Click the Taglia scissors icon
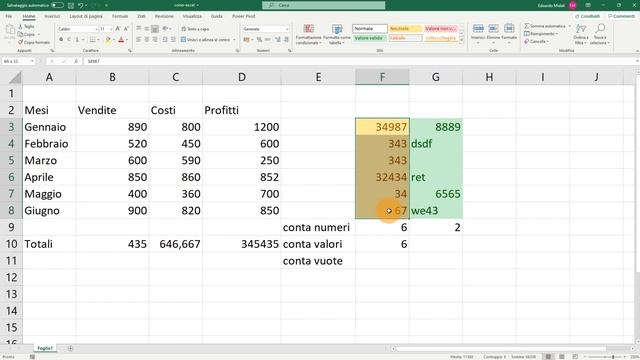This screenshot has width=640, height=360. [x=20, y=27]
